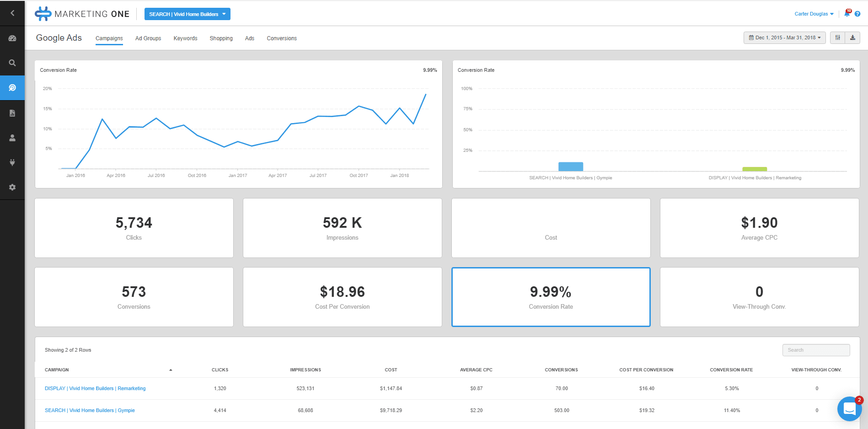Viewport: 868px width, 429px height.
Task: Click the table Search input field
Action: 816,350
